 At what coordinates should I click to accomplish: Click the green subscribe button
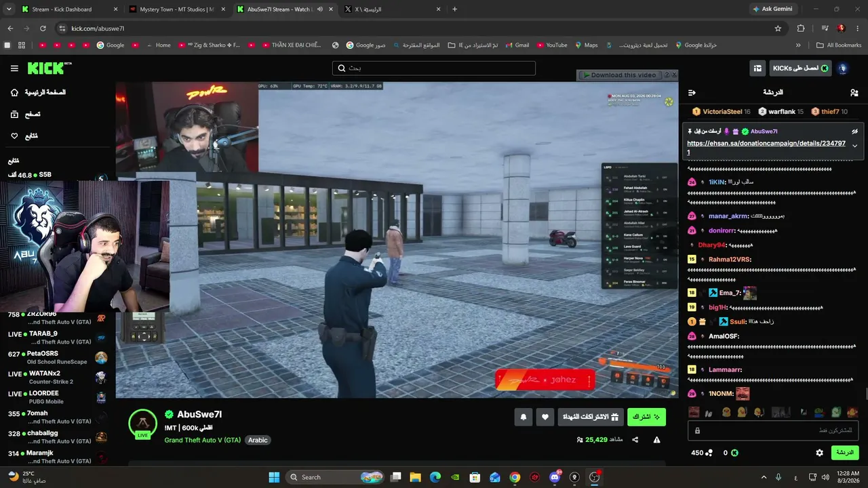point(646,418)
